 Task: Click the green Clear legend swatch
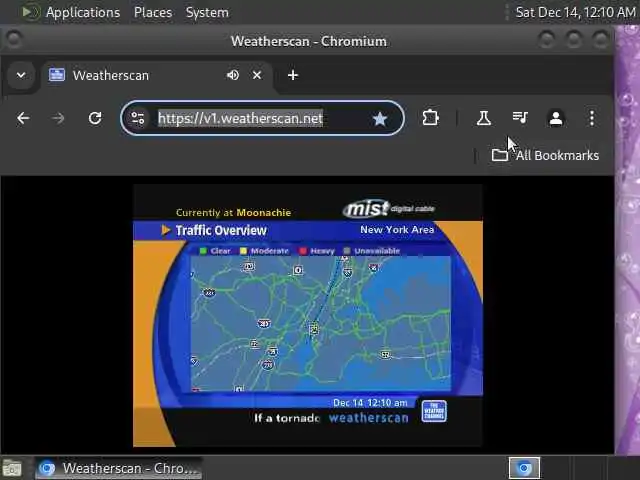(x=203, y=251)
